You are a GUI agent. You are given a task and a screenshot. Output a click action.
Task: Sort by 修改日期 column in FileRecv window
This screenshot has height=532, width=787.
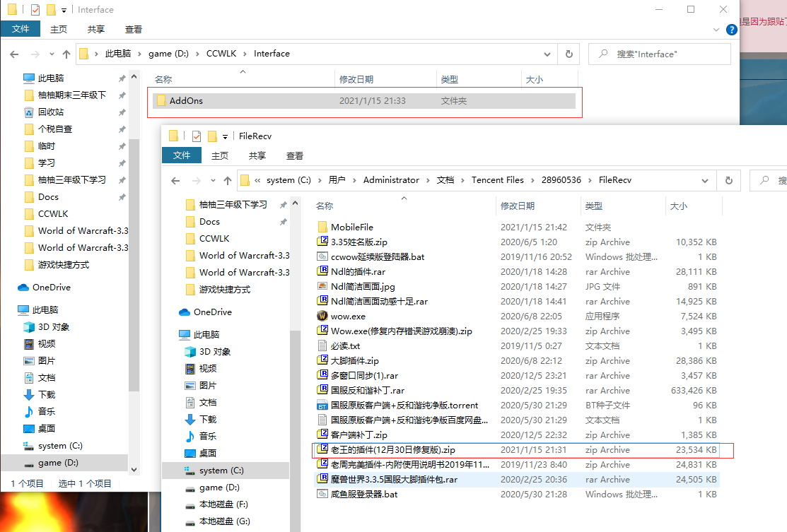pos(518,206)
